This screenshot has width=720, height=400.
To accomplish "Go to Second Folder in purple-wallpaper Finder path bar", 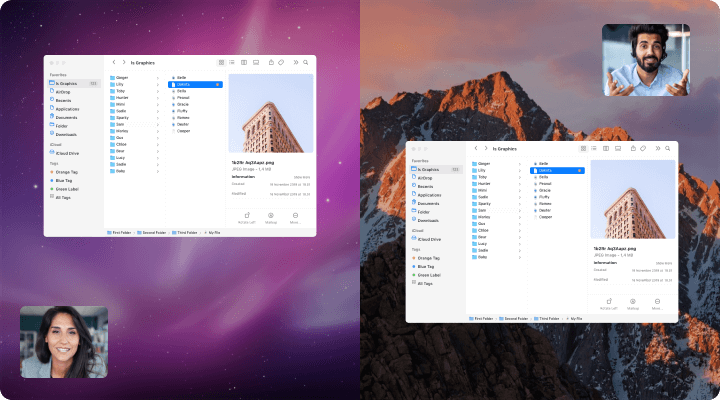I will (x=152, y=233).
